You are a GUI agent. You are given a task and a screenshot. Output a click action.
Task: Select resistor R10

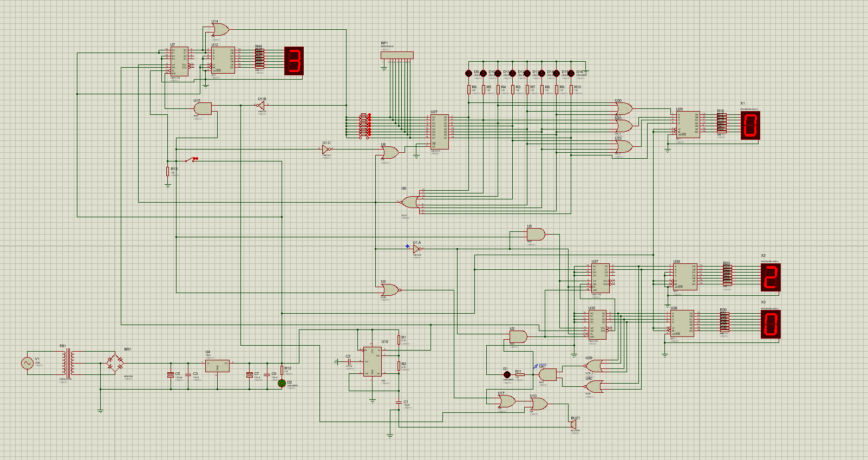(571, 89)
